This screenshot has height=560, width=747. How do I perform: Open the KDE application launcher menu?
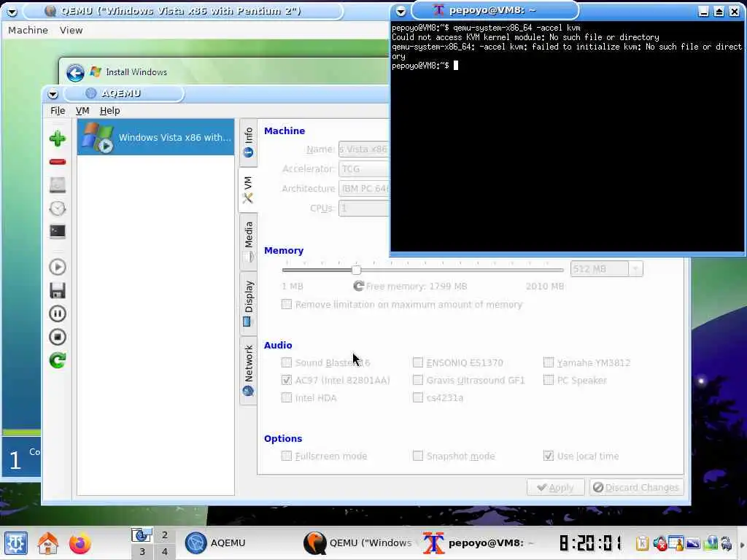pos(16,543)
